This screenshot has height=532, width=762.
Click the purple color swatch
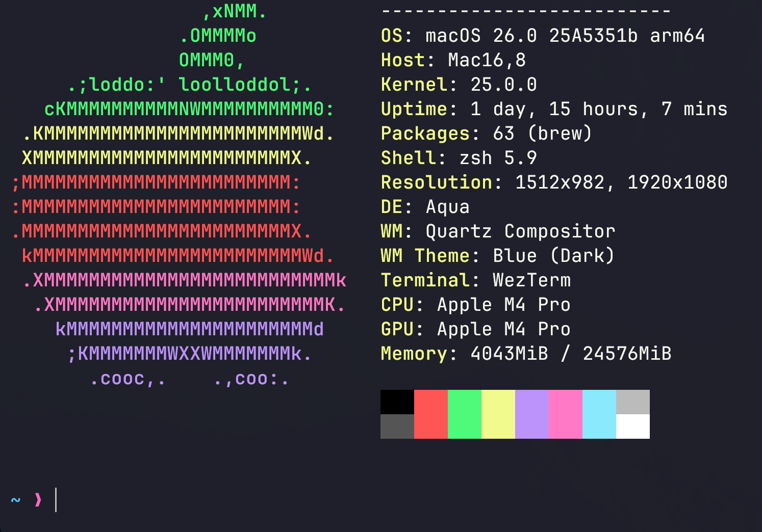[x=532, y=414]
